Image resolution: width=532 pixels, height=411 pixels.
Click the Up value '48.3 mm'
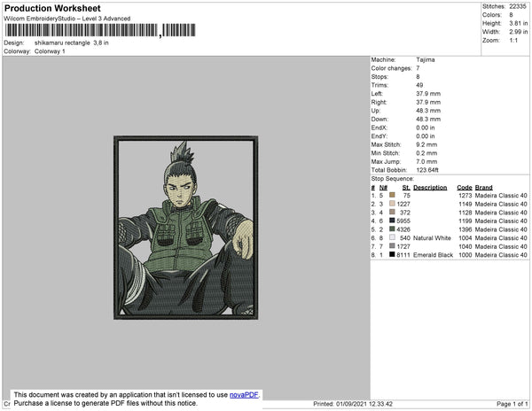coord(428,111)
